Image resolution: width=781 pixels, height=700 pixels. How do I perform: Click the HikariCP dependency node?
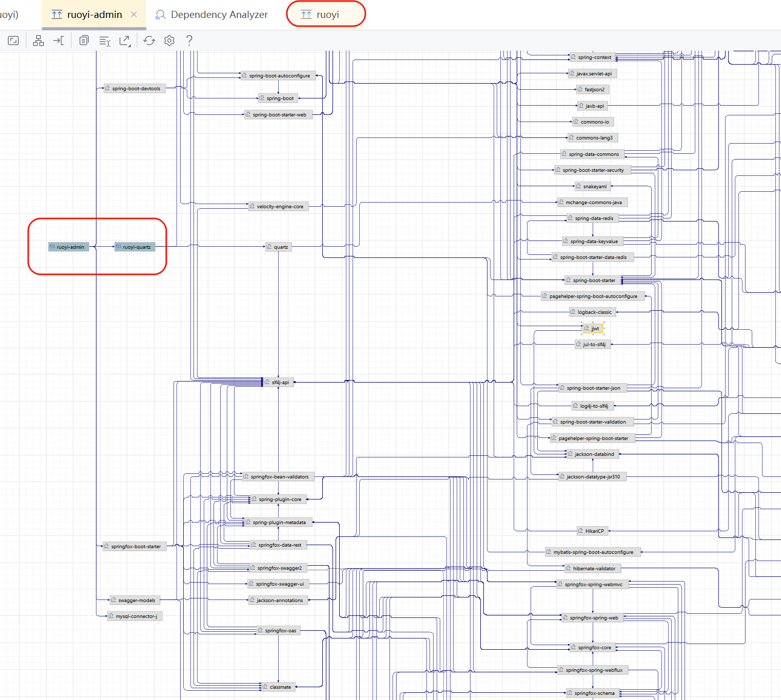(x=593, y=531)
